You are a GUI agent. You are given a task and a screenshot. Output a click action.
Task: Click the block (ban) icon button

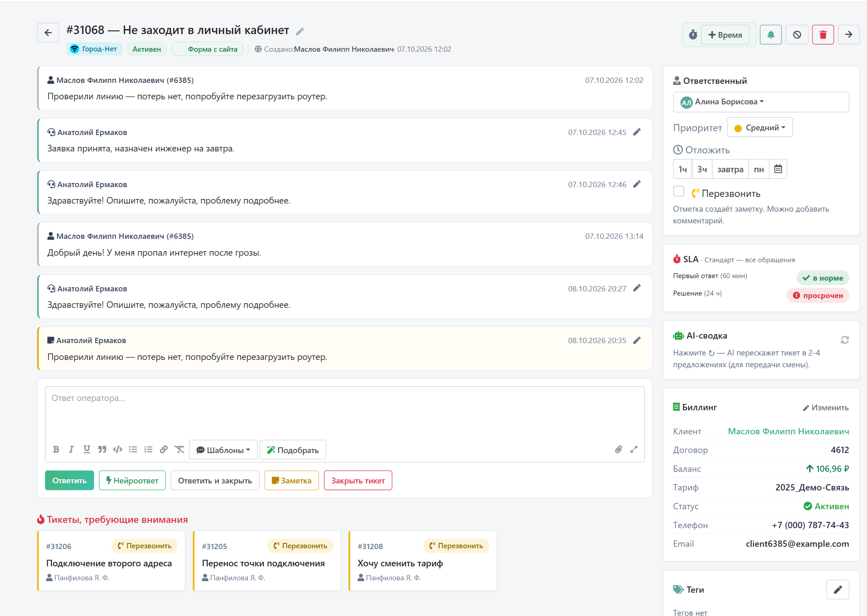797,34
